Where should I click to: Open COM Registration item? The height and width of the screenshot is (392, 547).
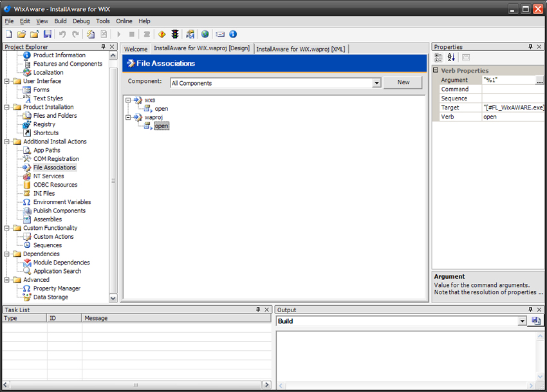[56, 159]
